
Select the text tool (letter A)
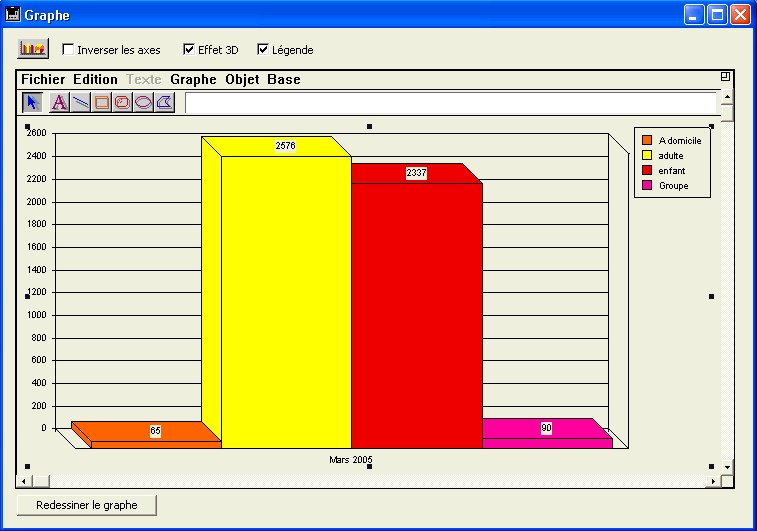(x=59, y=102)
